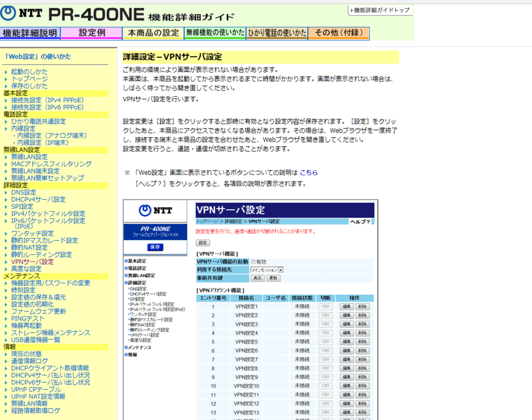Click 更新 for 事前共有鍵

tap(274, 278)
